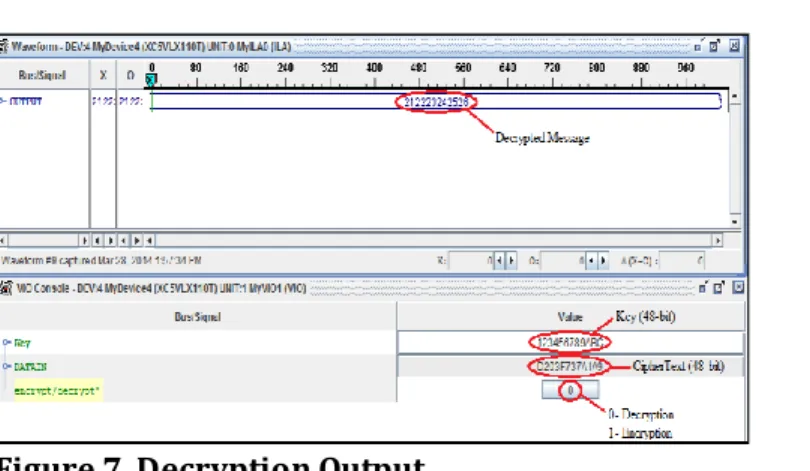Select the encrypt/decrypt signal row
The width and height of the screenshot is (810, 471).
point(57,391)
